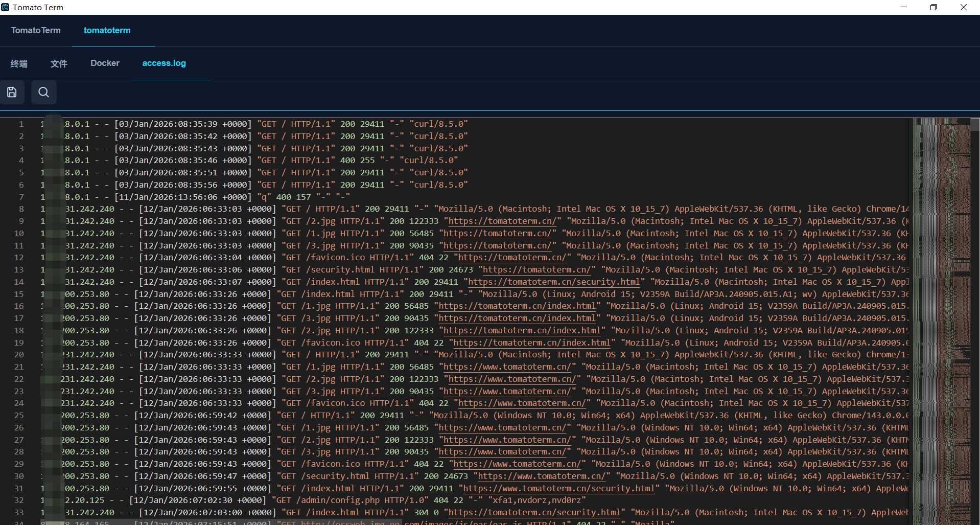
Task: Select the access.log tab
Action: click(x=164, y=63)
